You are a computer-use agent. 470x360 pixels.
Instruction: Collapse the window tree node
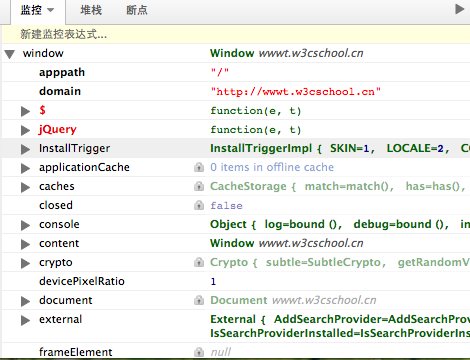click(x=10, y=54)
